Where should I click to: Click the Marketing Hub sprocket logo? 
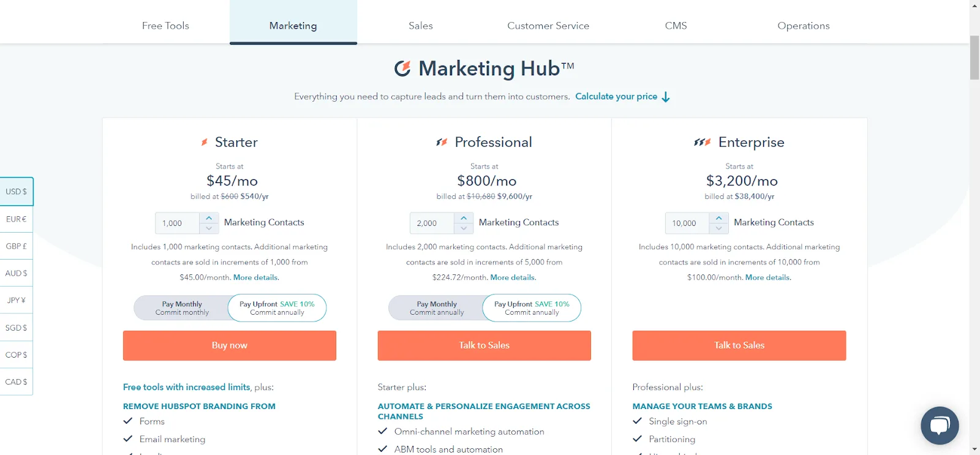tap(402, 69)
